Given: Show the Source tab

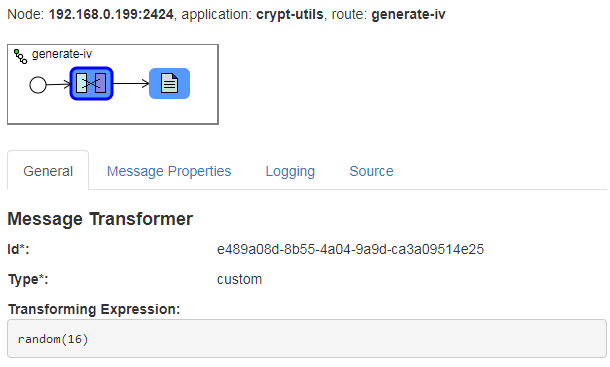Looking at the screenshot, I should [371, 171].
